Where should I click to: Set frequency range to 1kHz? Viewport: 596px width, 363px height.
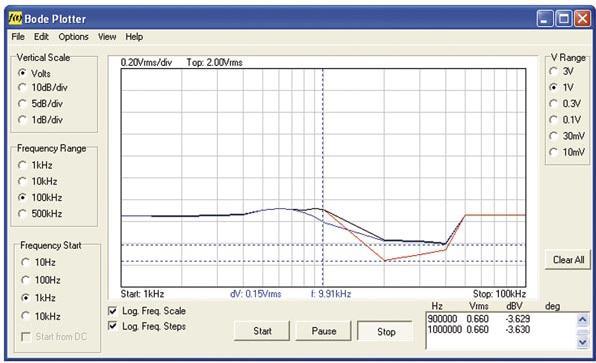point(22,165)
